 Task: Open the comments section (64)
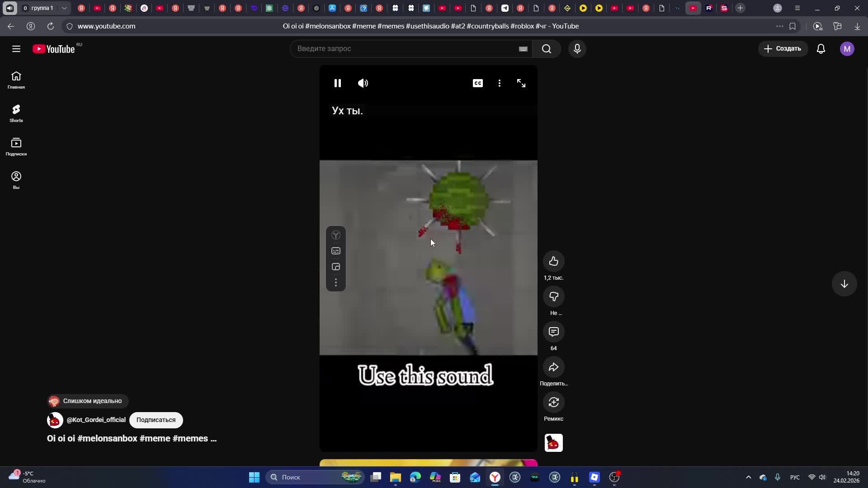(x=553, y=332)
